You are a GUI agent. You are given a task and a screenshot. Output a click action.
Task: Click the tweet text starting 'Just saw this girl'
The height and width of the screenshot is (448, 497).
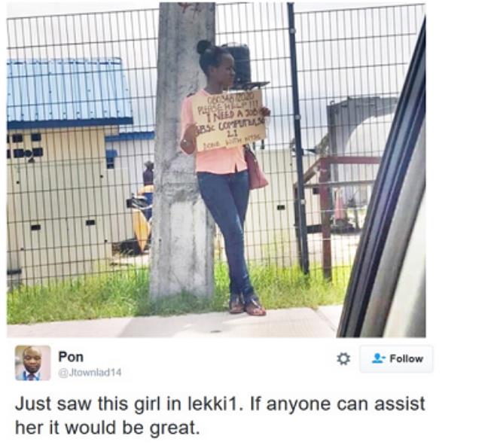click(220, 416)
